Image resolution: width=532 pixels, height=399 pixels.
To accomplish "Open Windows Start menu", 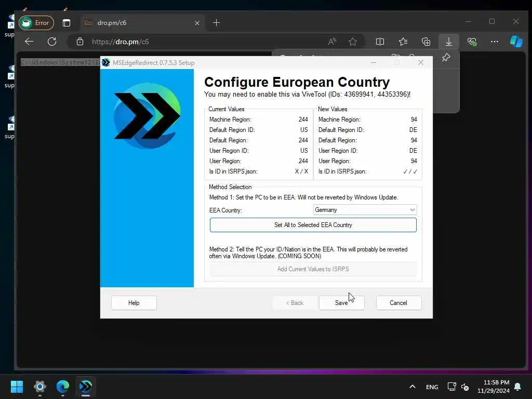I will 17,387.
